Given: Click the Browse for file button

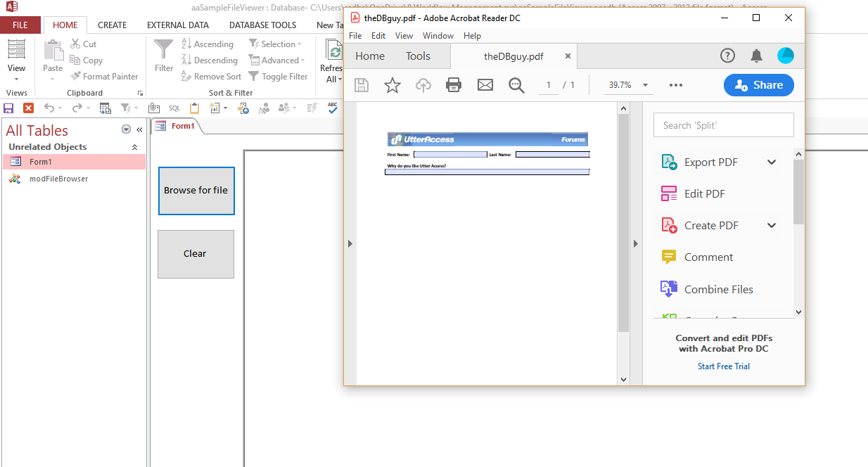Looking at the screenshot, I should [196, 191].
